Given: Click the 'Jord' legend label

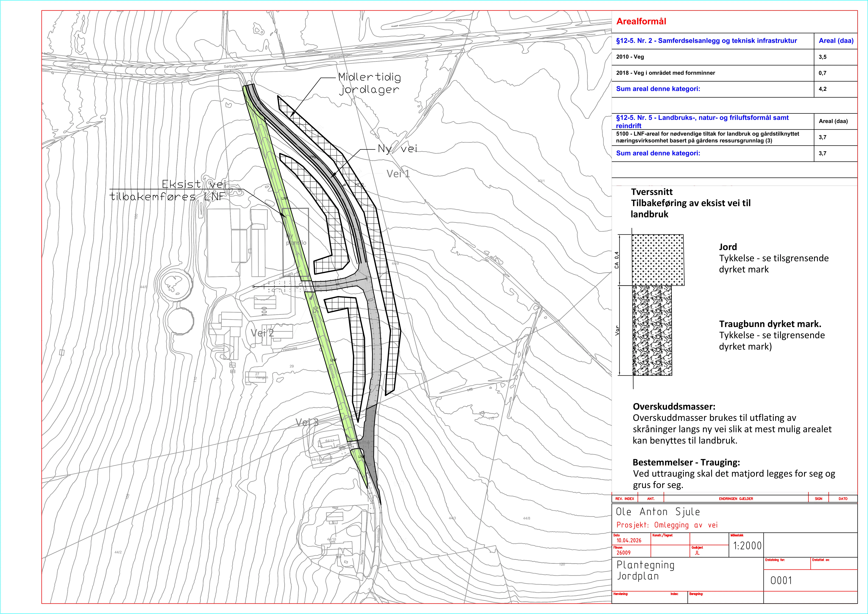Looking at the screenshot, I should [x=728, y=247].
